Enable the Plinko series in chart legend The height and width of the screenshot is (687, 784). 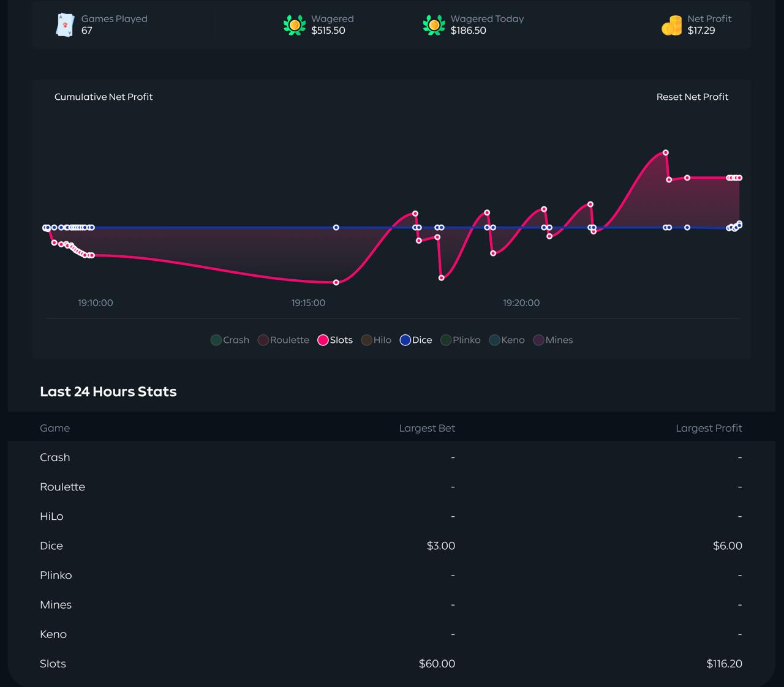pyautogui.click(x=461, y=340)
